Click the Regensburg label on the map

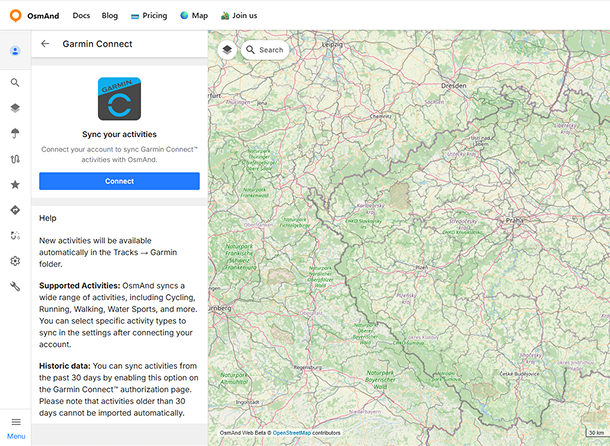308,367
